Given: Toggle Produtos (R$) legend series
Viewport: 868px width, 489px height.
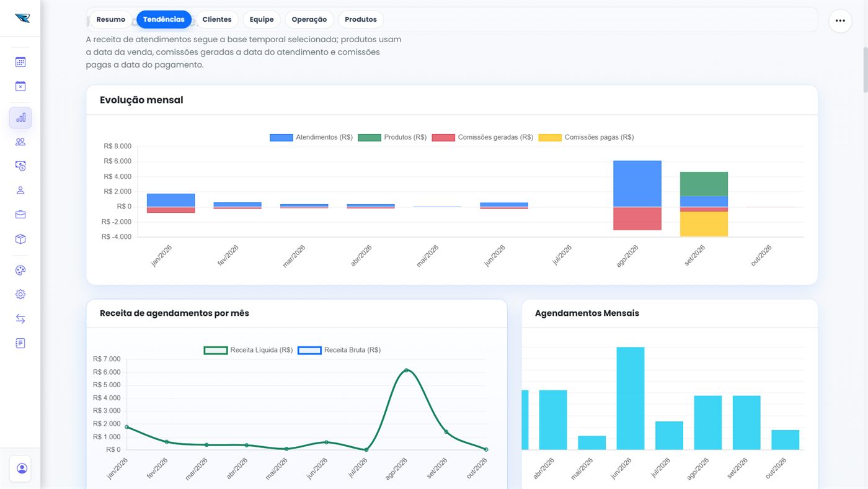Looking at the screenshot, I should (392, 137).
